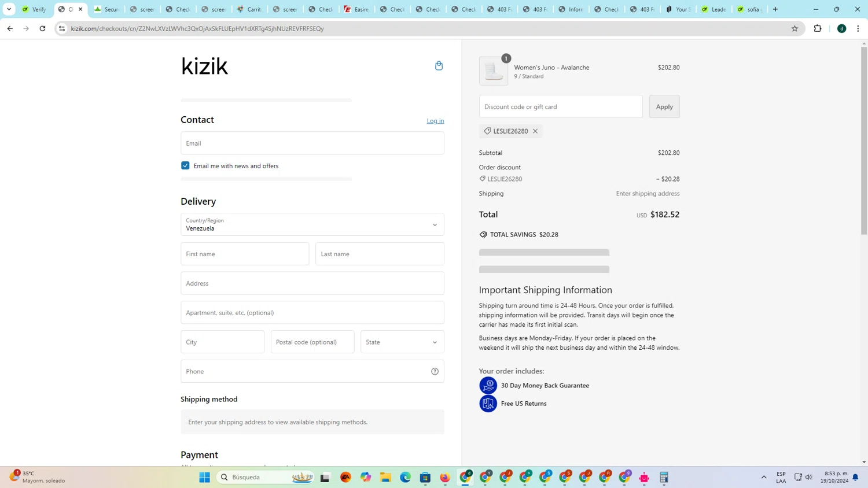Remove the LESLIE26280 discount code tag
Image resolution: width=868 pixels, height=488 pixels.
click(535, 131)
